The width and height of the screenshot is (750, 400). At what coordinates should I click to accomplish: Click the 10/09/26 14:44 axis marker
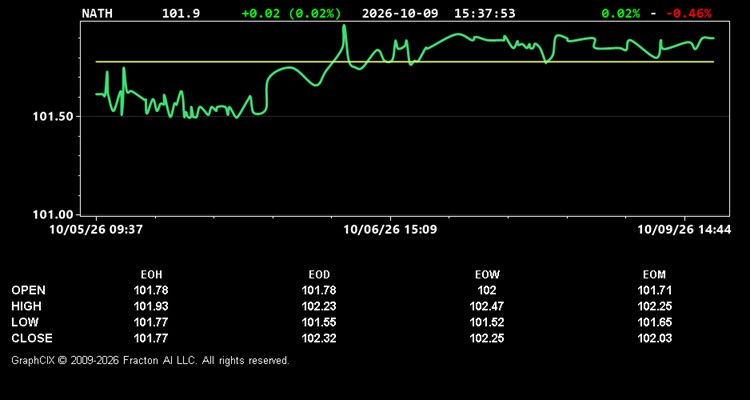pyautogui.click(x=684, y=230)
